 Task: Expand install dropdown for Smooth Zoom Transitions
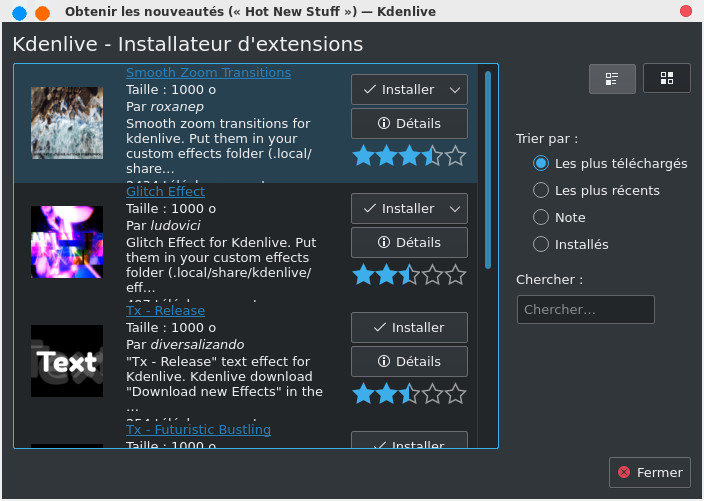tap(455, 90)
